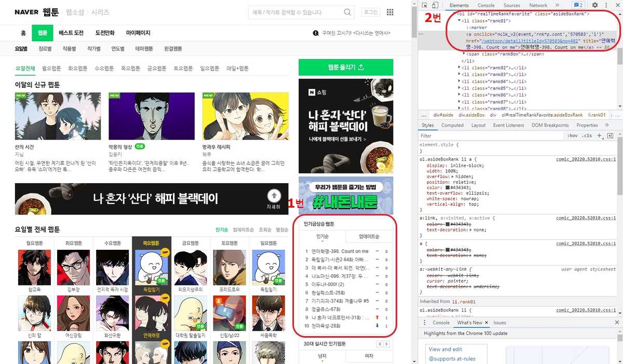
Task: Switch to the Network panel tab
Action: coord(538,5)
